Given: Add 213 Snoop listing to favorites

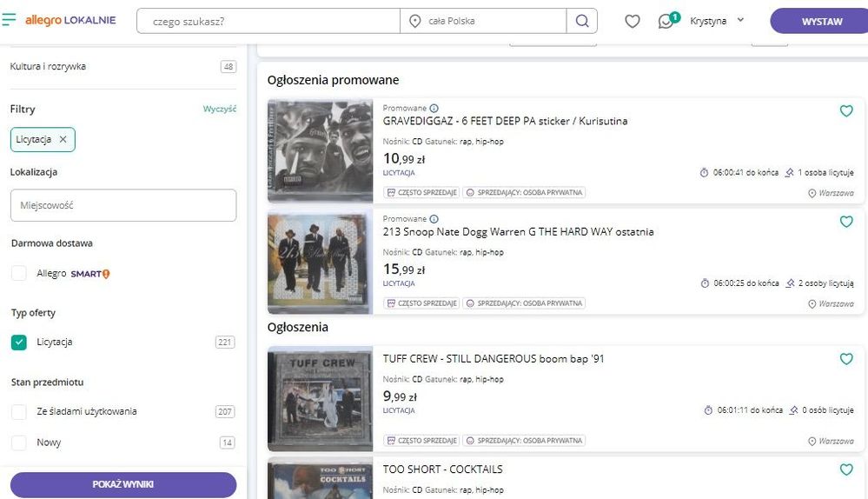Looking at the screenshot, I should point(846,222).
